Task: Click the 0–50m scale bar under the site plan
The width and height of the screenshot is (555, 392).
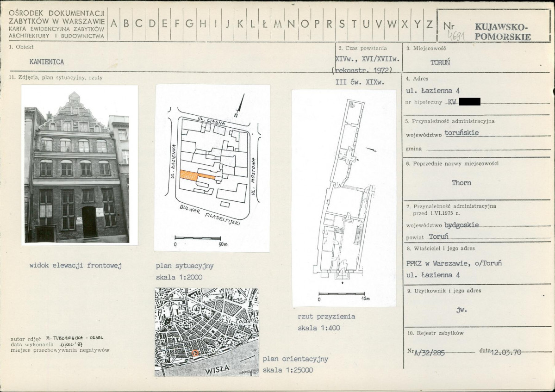Action: tap(198, 238)
